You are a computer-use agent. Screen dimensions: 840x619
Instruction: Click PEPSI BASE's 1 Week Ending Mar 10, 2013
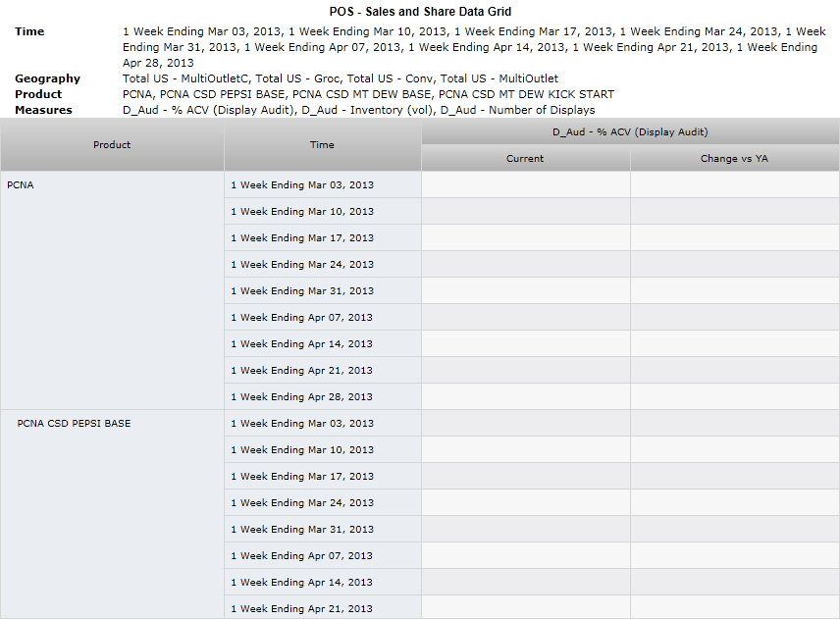pos(323,450)
